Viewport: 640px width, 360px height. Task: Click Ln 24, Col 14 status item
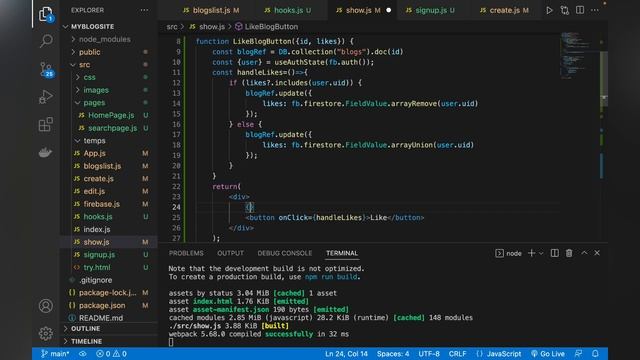coord(346,354)
